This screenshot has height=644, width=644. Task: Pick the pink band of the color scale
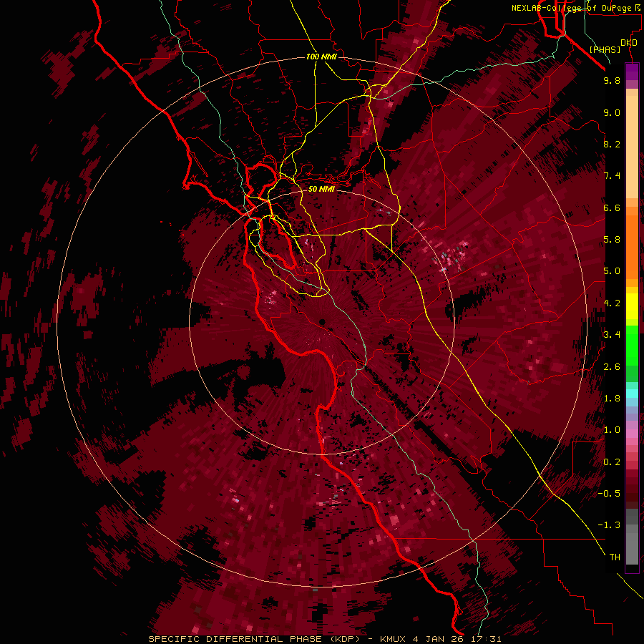(632, 434)
